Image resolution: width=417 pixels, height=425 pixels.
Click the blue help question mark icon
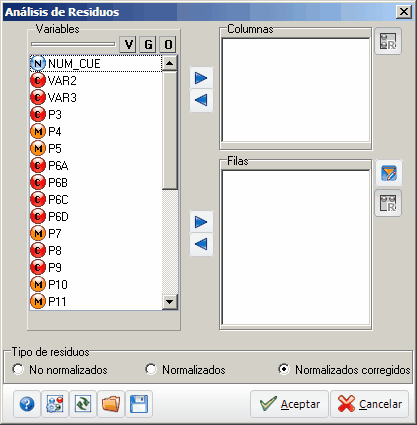click(x=27, y=404)
